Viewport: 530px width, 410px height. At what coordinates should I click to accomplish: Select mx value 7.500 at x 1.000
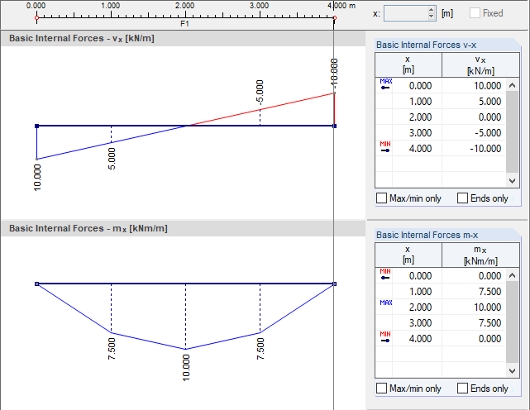[x=490, y=291]
